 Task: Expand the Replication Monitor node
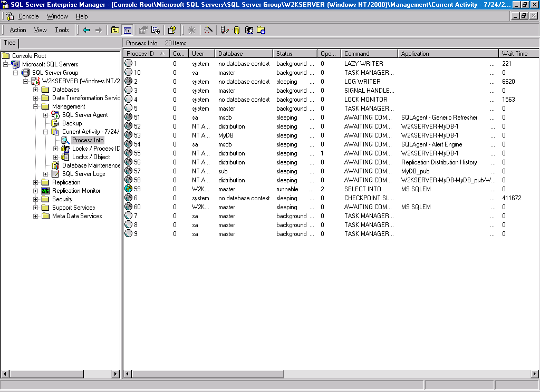click(x=36, y=191)
